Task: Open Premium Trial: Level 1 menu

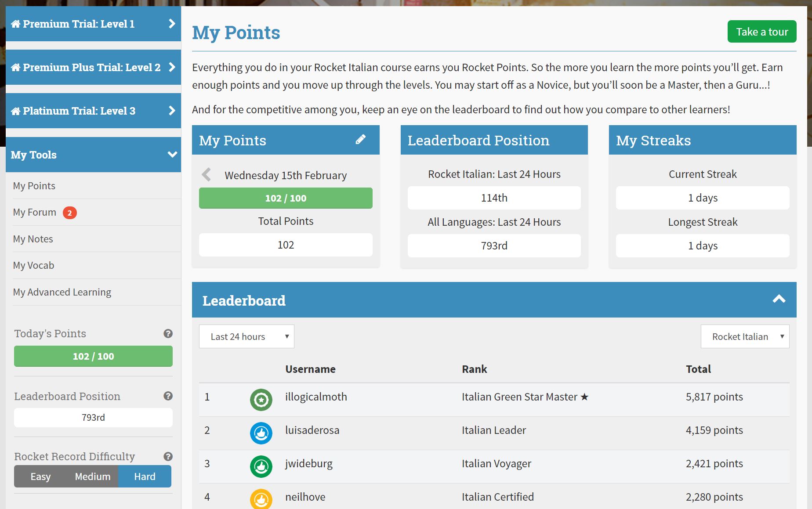Action: 93,24
